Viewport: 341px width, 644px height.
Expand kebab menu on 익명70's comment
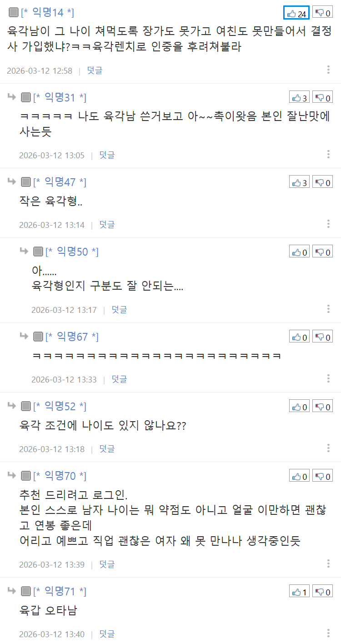point(328,563)
